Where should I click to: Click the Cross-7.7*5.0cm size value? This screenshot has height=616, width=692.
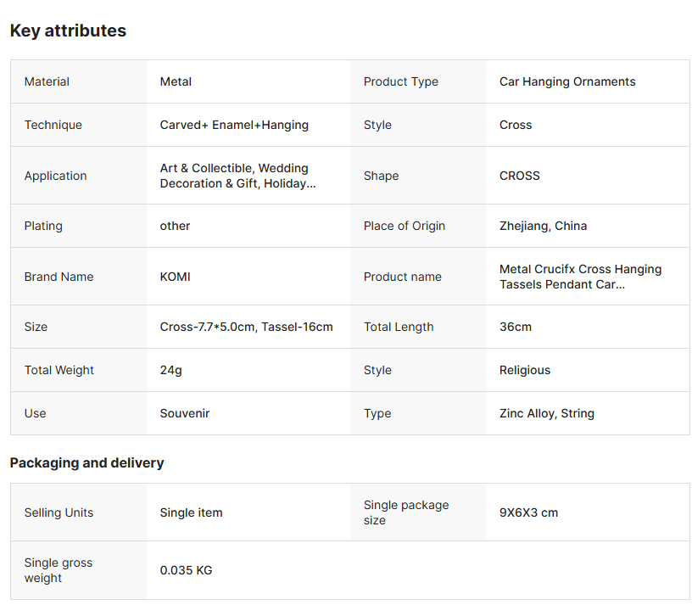point(246,327)
